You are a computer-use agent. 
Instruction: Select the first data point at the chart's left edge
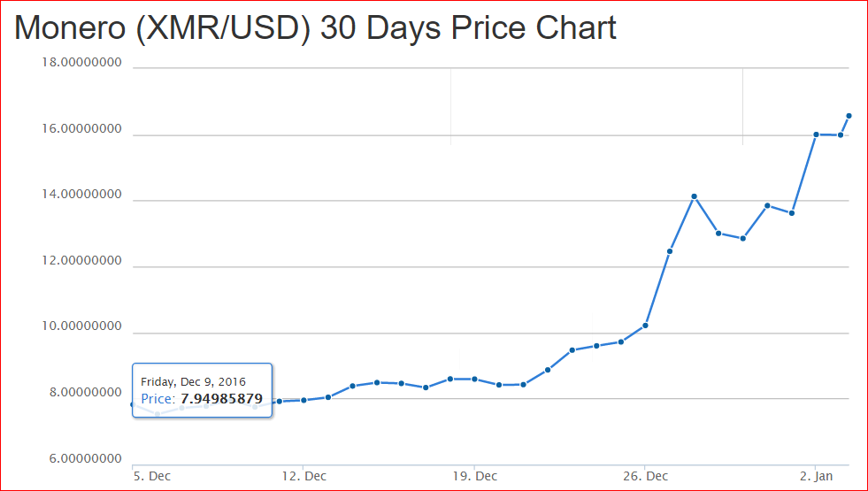133,404
